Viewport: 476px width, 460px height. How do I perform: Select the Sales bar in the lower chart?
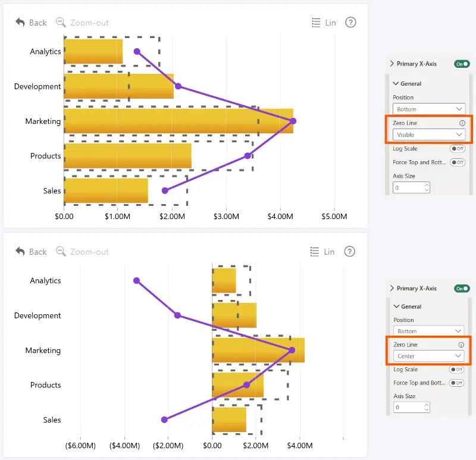(229, 420)
